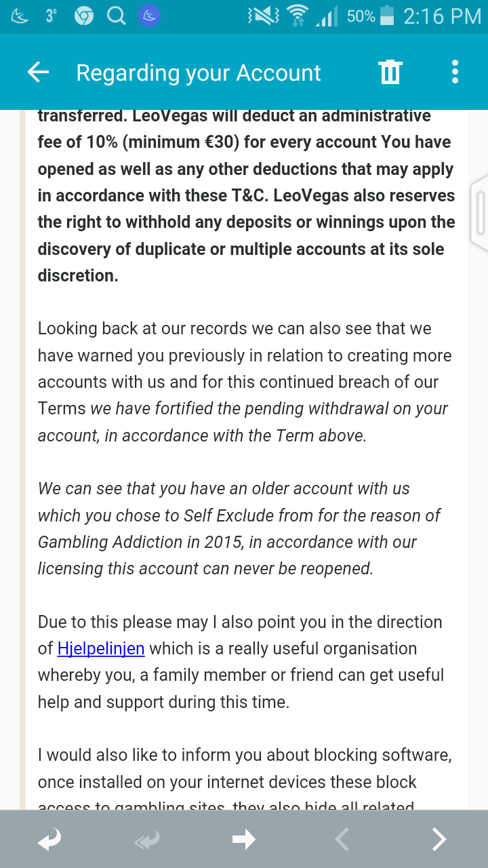Tap the back arrow in header
Viewport: 488px width, 868px height.
(39, 73)
